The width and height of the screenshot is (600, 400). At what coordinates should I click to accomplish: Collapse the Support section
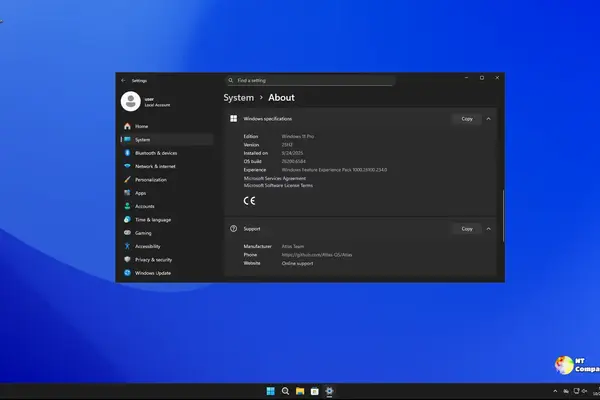point(489,228)
